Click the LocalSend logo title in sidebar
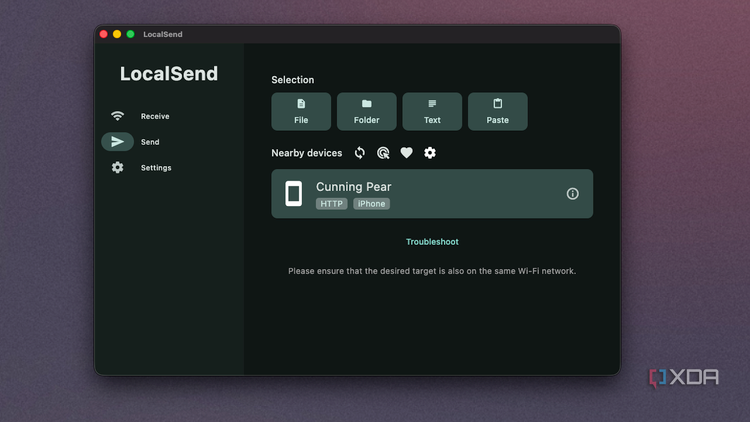750x422 pixels. [169, 74]
